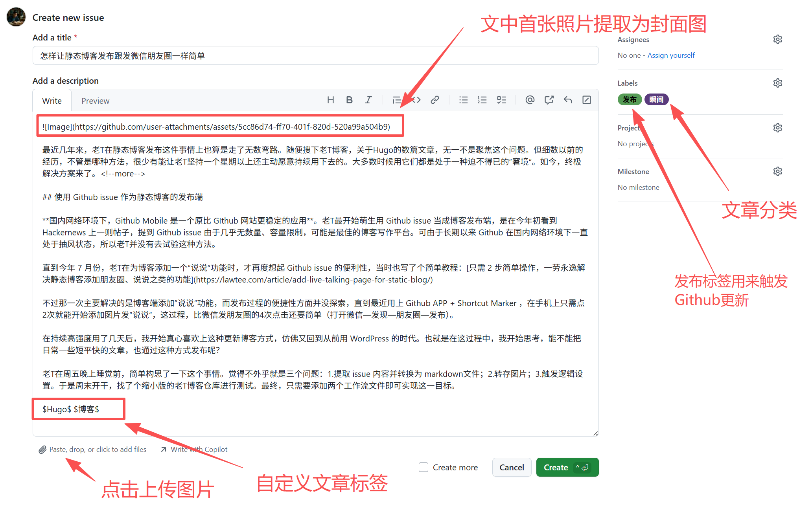
Task: Insert an unordered list
Action: pos(463,100)
